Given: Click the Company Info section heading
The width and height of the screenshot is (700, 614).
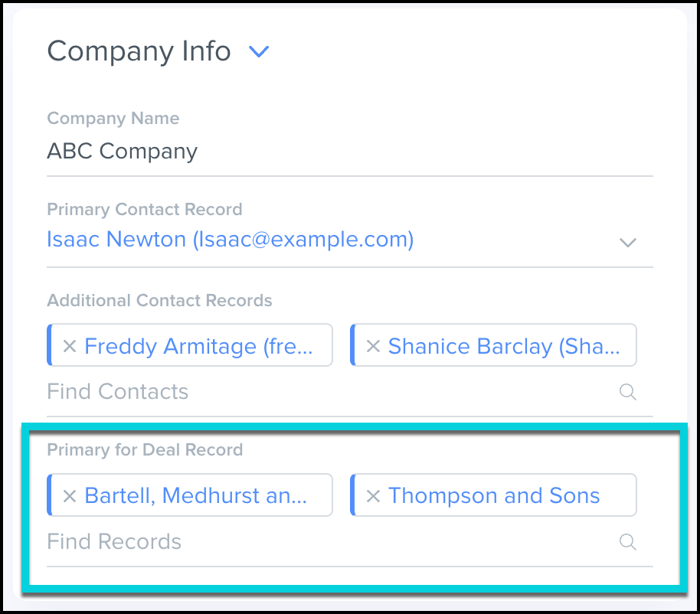Looking at the screenshot, I should point(139,51).
